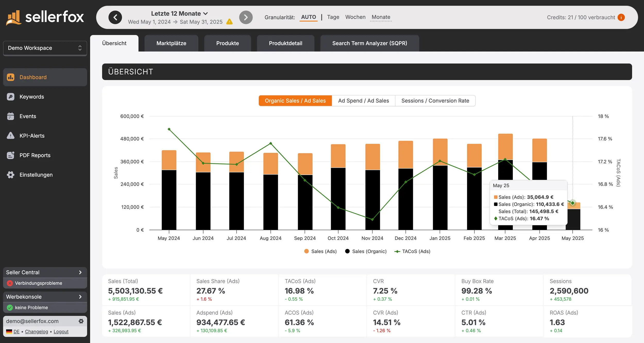Open the Search Term Analyzer (SQPR) tab

(x=369, y=43)
